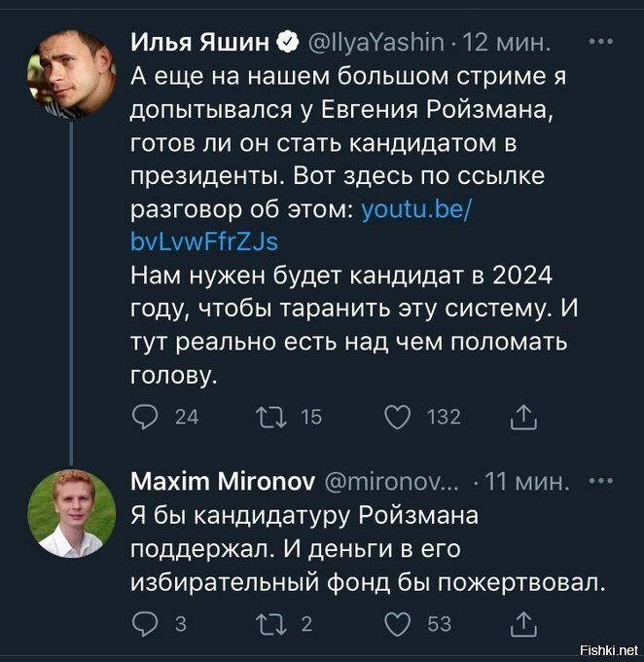
Task: Click the verified badge next to Илья Яшин
Action: (287, 42)
